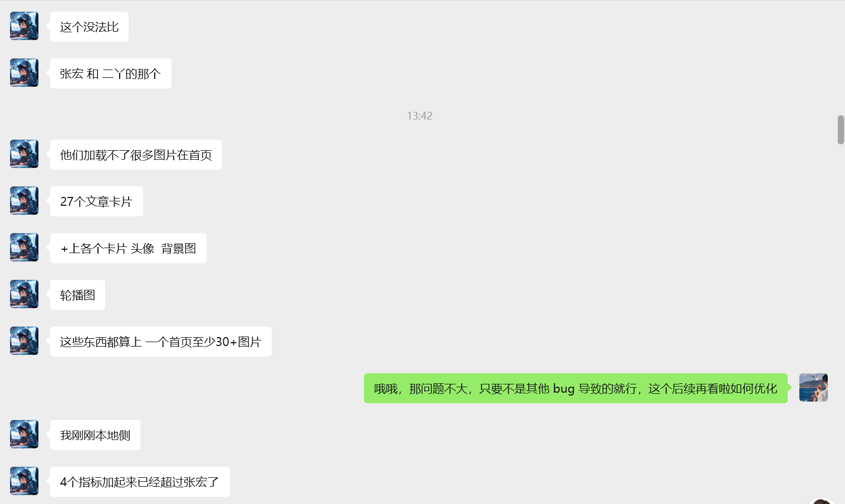
Task: Select the '这个没法比' message bubble
Action: [89, 27]
